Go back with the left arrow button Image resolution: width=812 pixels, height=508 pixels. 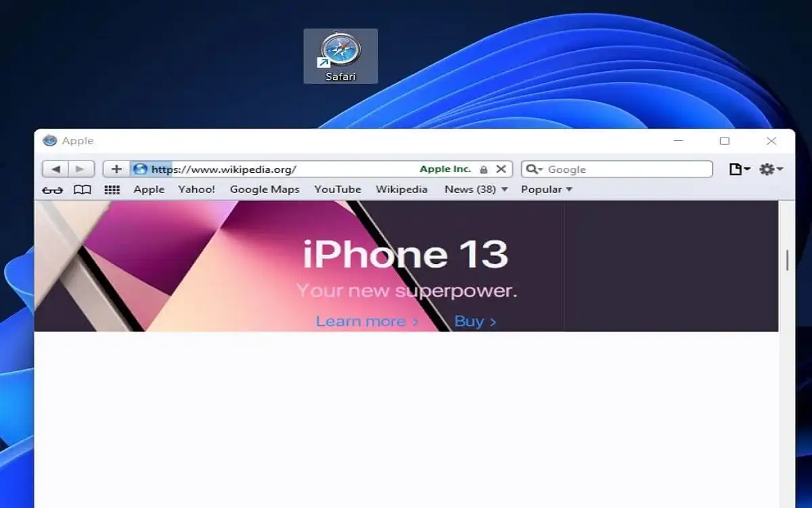55,169
